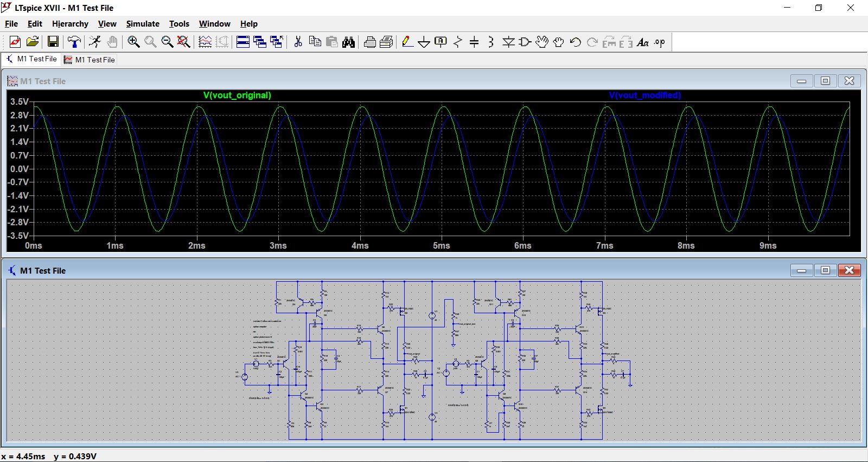Open the Tools menu
Screen dimensions: 868x462
179,24
